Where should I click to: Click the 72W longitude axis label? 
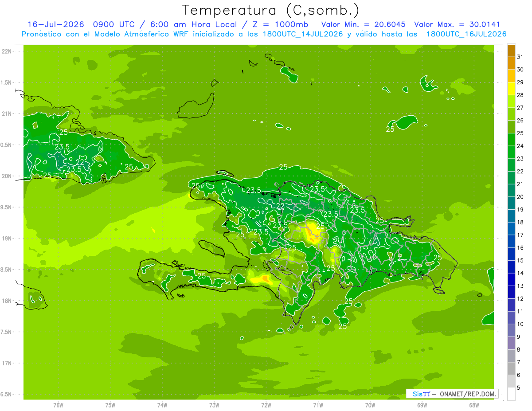point(266,405)
